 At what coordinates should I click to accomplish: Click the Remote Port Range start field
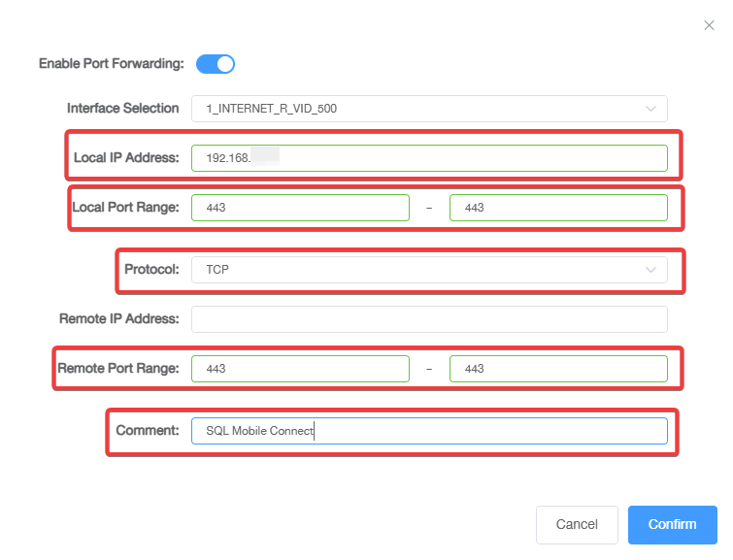point(300,369)
